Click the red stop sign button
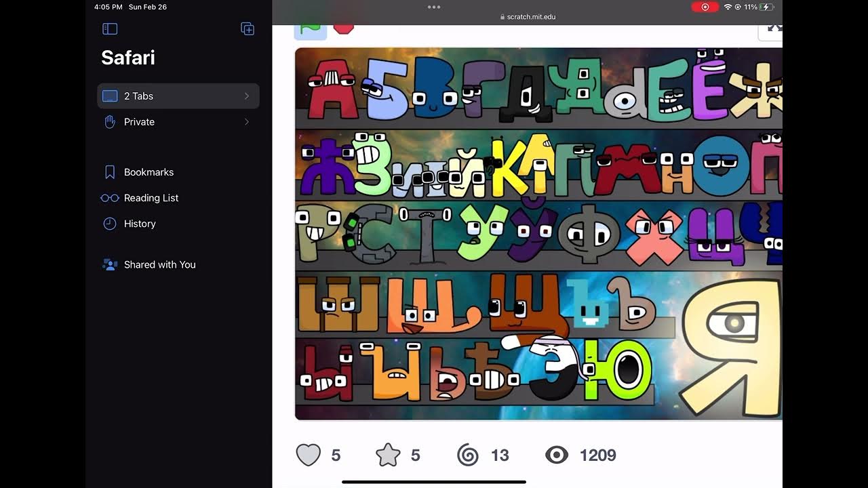This screenshot has width=868, height=488. (344, 28)
